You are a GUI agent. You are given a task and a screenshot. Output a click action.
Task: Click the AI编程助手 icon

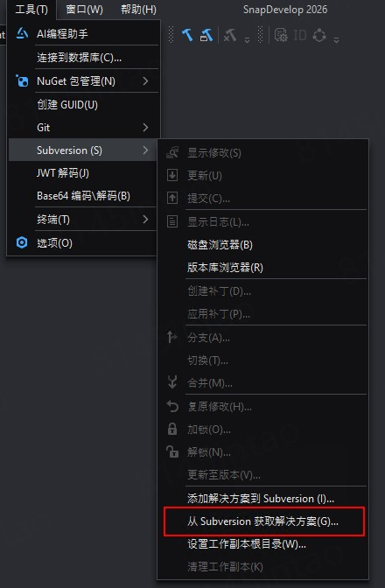(x=22, y=34)
